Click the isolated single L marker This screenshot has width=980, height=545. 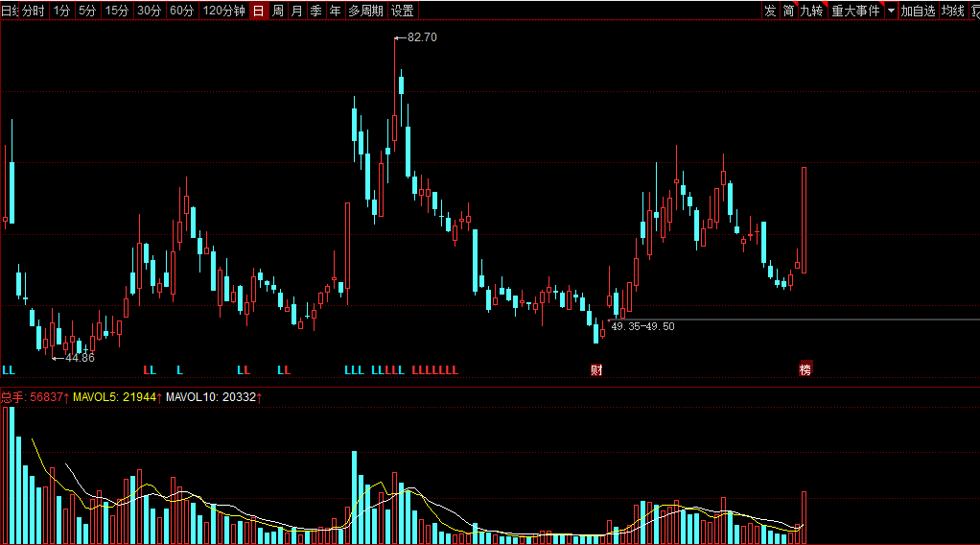pyautogui.click(x=180, y=369)
